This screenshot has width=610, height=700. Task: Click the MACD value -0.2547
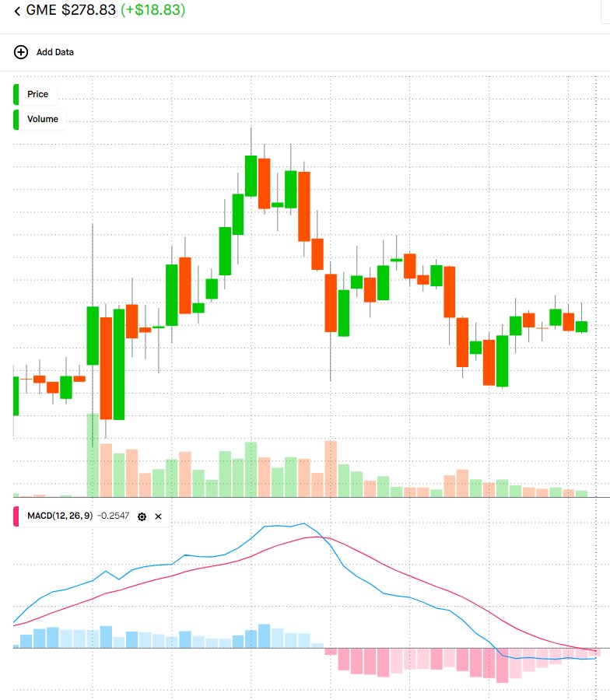click(113, 516)
